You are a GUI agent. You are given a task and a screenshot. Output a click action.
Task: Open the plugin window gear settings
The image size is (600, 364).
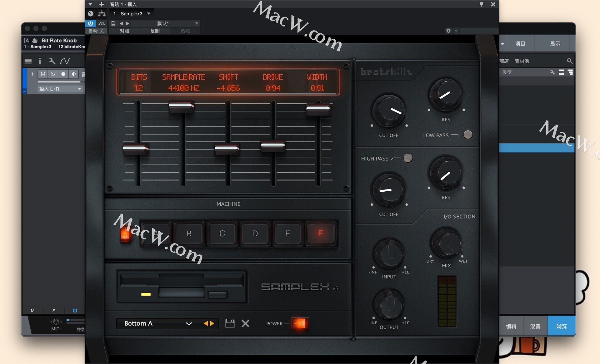[448, 31]
